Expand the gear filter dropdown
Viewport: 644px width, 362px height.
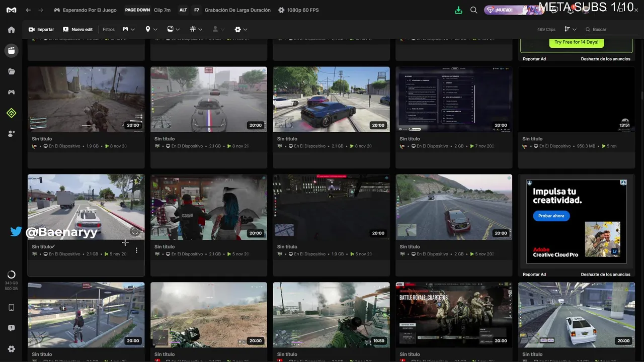click(x=241, y=29)
